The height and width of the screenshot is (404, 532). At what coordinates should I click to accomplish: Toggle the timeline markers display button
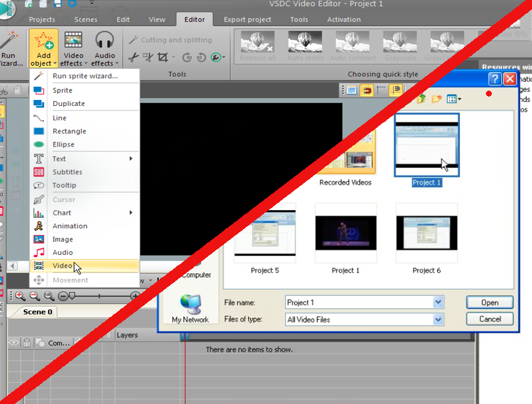point(396,89)
